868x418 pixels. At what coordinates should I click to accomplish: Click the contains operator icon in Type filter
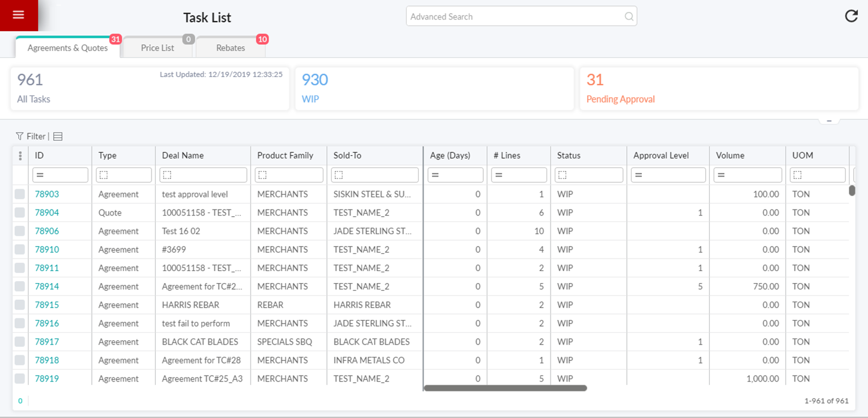point(104,175)
